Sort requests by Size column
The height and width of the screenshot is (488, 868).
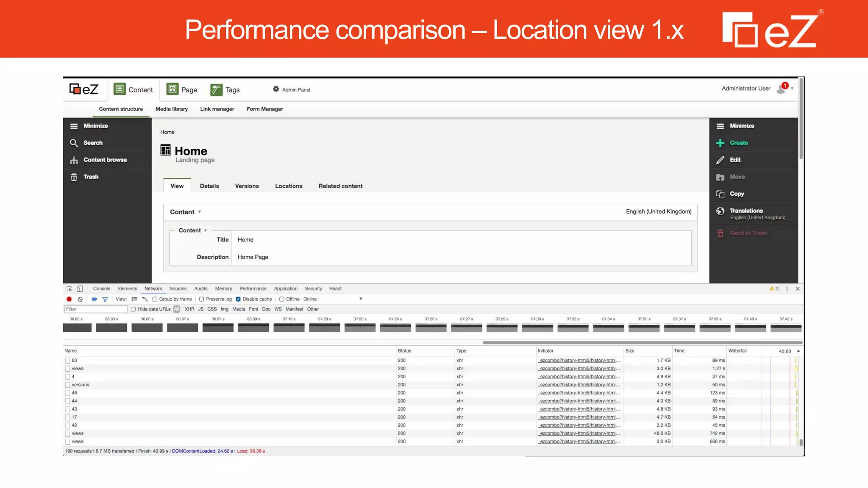pos(648,351)
